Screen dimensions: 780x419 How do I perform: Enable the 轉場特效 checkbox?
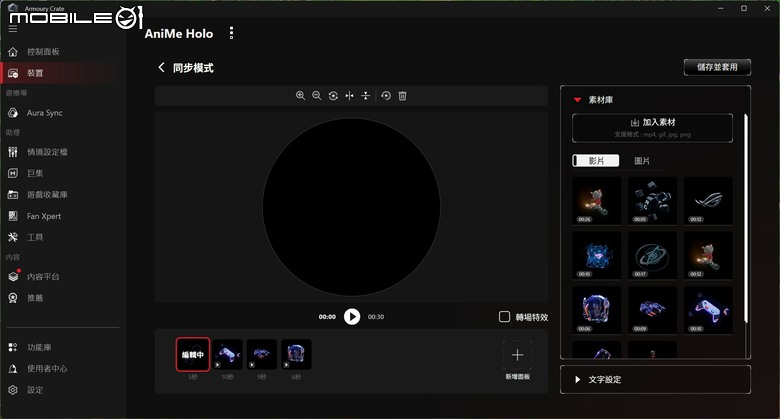[x=504, y=317]
